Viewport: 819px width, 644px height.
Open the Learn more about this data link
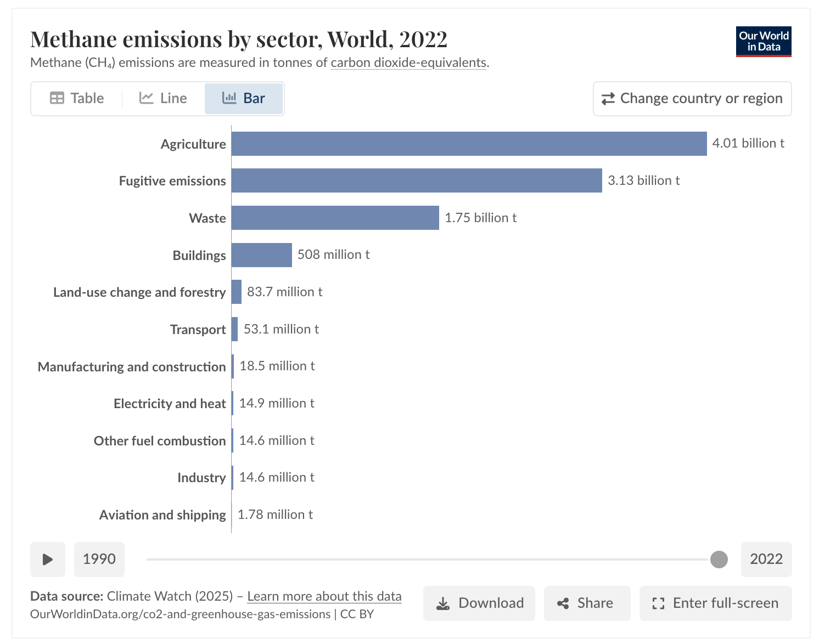pos(324,596)
